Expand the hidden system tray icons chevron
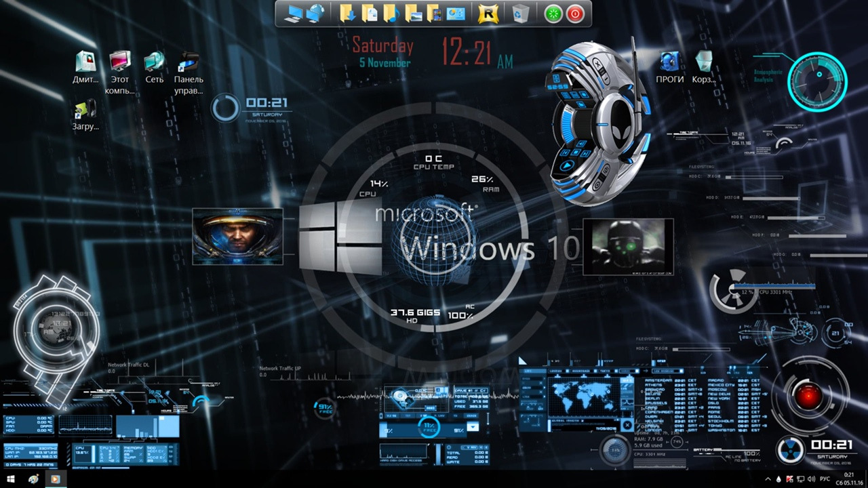This screenshot has width=868, height=488. pyautogui.click(x=768, y=479)
